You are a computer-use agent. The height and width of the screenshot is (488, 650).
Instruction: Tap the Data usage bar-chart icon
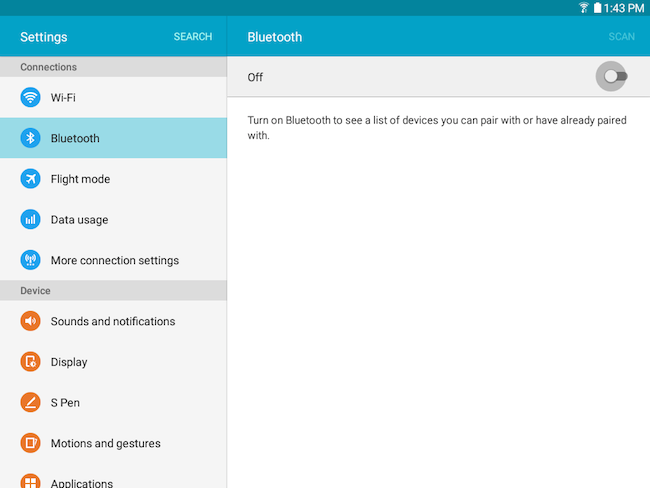coord(30,219)
